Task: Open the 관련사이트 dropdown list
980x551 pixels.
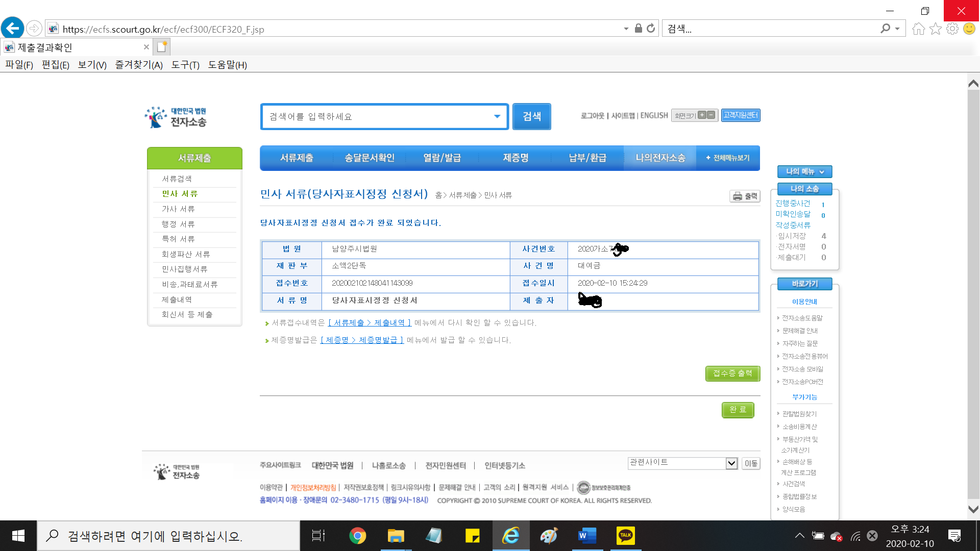Action: coord(731,463)
